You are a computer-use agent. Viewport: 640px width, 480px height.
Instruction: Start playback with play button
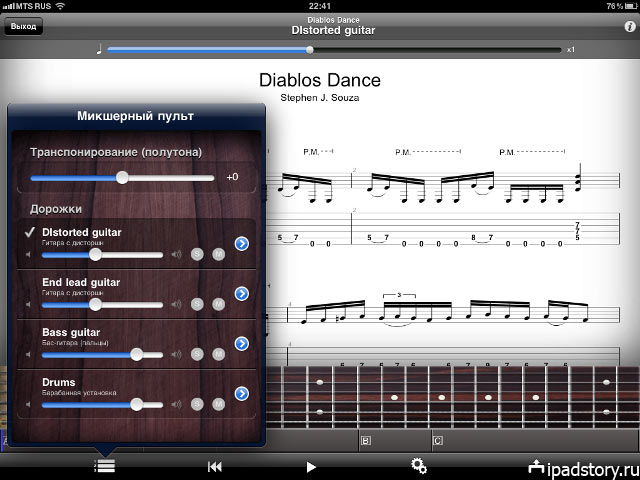[x=311, y=467]
